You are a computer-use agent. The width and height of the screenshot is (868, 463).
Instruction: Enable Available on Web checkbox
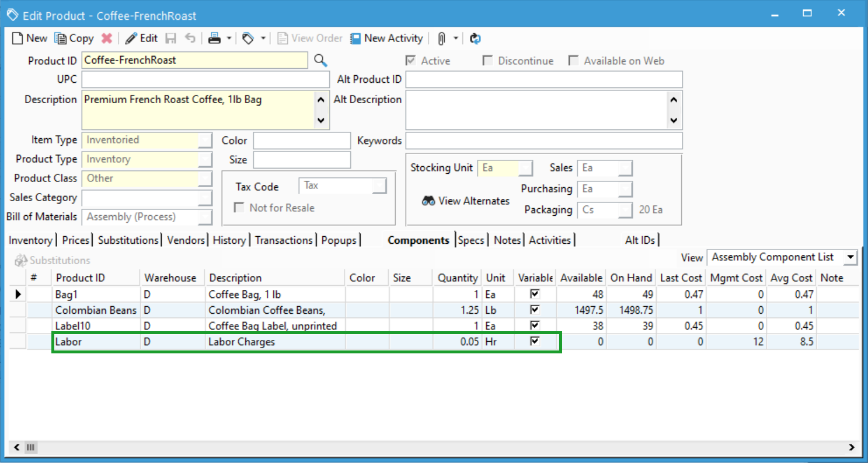pos(573,61)
